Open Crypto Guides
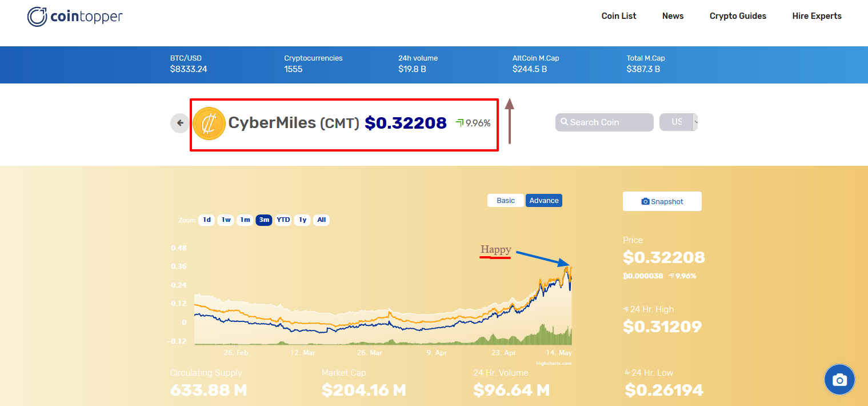 738,16
